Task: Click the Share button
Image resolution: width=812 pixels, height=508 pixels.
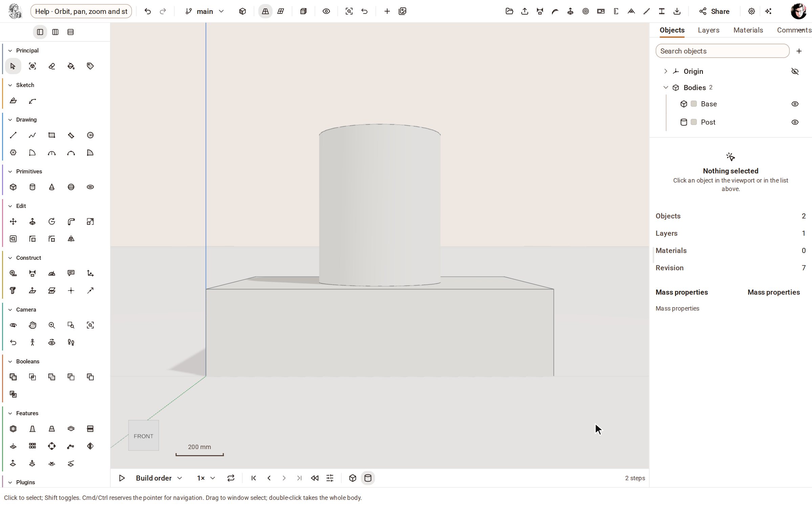Action: [x=714, y=11]
